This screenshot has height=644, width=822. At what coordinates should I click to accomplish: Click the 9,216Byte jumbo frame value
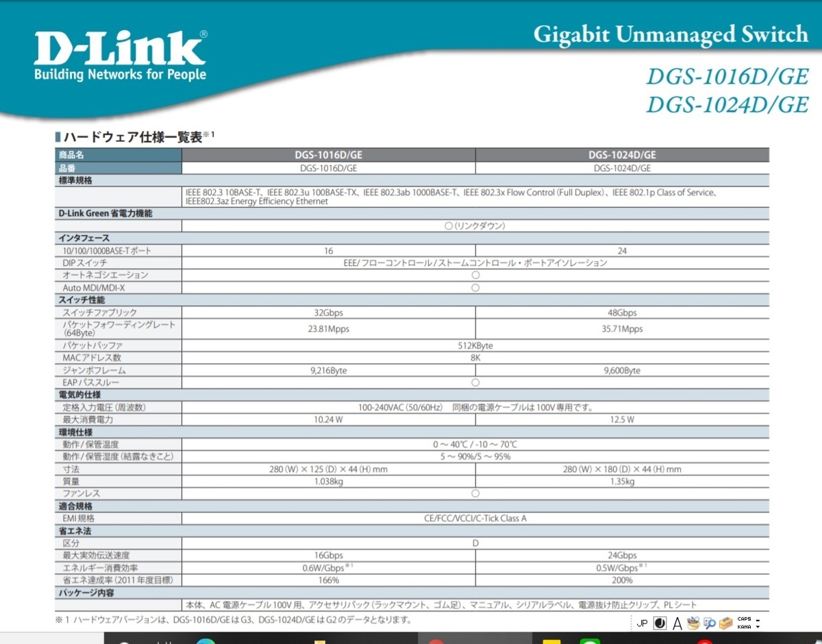coord(328,371)
